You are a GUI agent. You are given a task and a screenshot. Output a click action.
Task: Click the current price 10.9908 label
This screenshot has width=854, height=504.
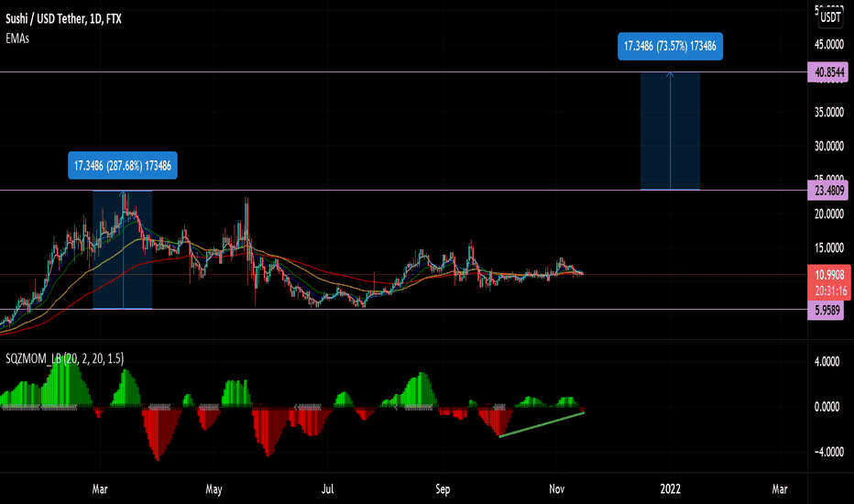coord(829,275)
